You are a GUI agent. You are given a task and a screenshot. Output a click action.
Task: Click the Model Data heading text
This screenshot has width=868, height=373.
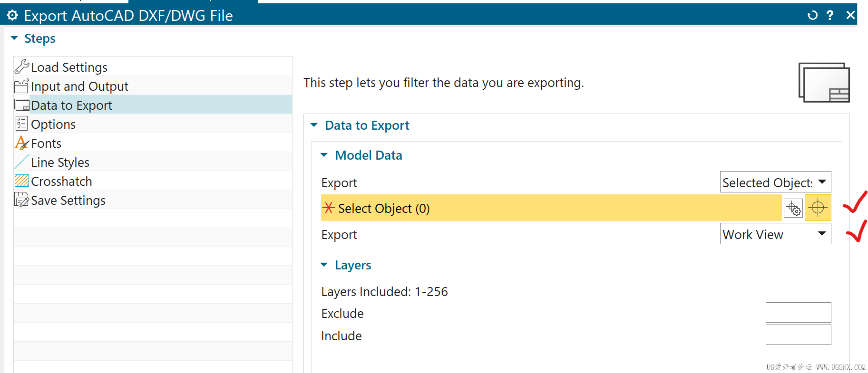[x=369, y=155]
